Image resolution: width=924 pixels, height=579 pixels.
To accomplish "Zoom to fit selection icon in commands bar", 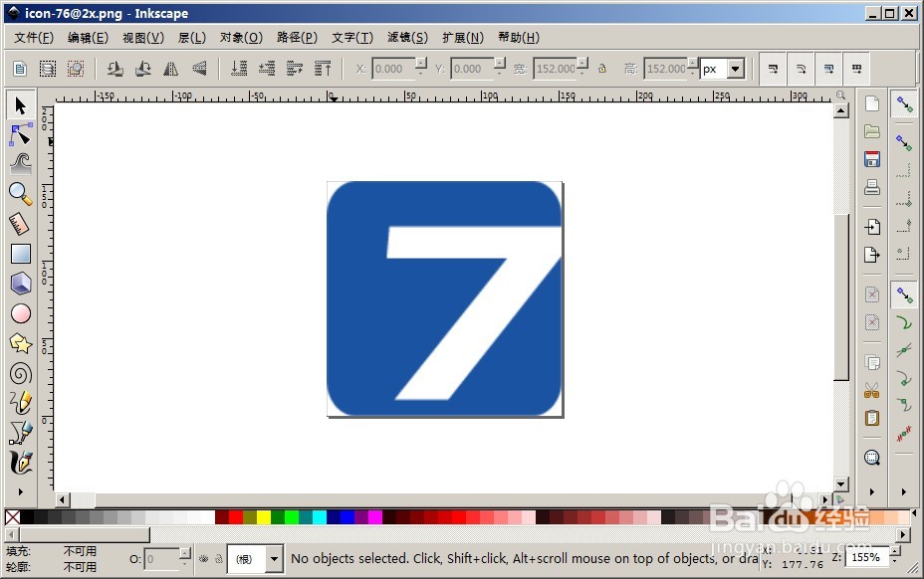I will [872, 457].
